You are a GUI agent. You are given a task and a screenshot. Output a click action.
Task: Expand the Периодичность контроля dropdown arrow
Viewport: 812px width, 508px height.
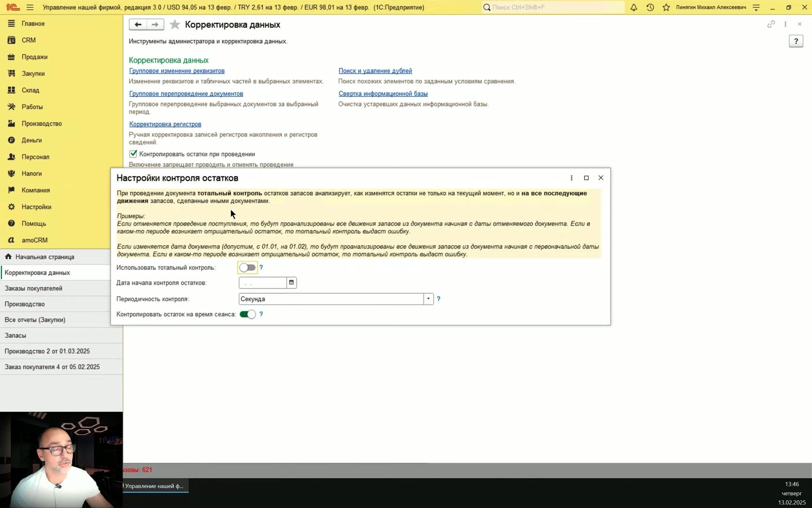(x=428, y=299)
